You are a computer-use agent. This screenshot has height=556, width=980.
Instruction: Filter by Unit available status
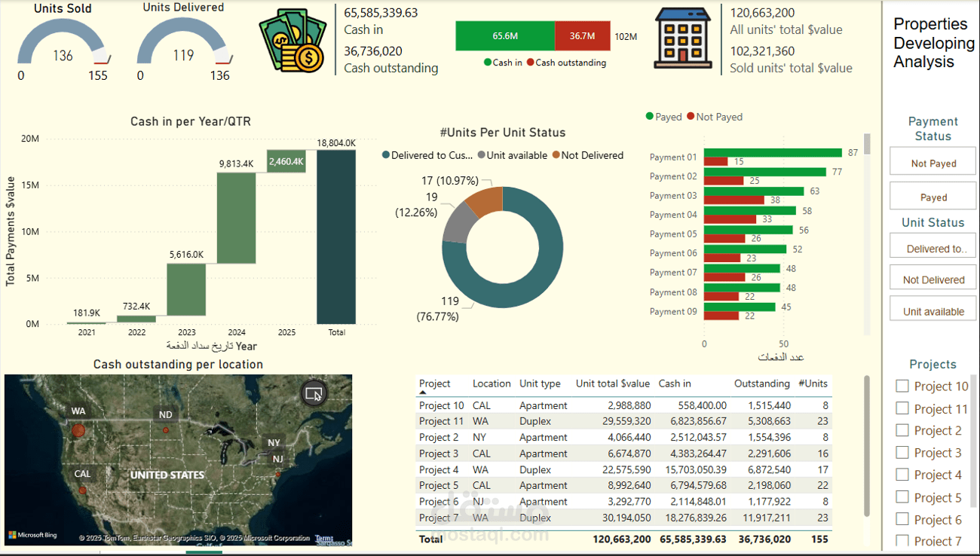tap(933, 310)
